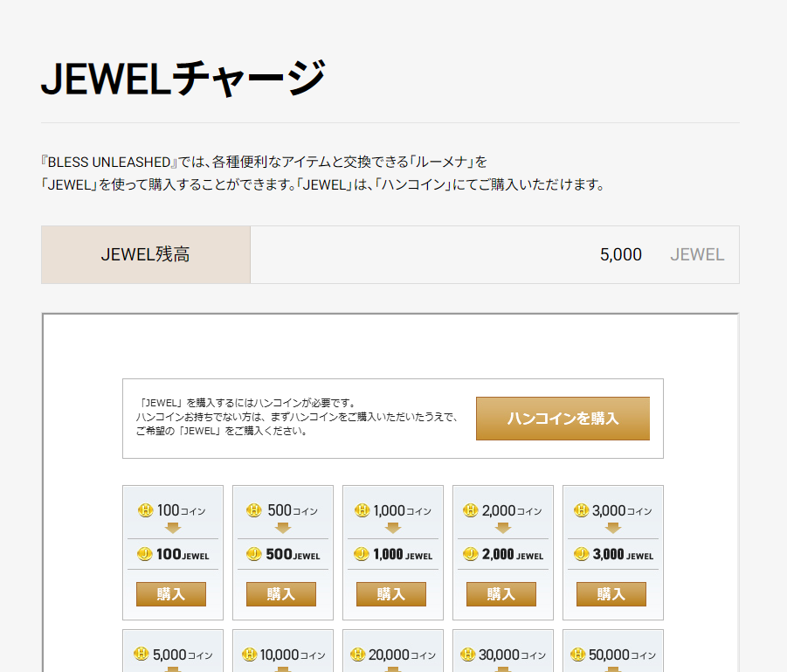
Task: Click the Hancoin icon beside 30,000コイン
Action: coord(467,655)
